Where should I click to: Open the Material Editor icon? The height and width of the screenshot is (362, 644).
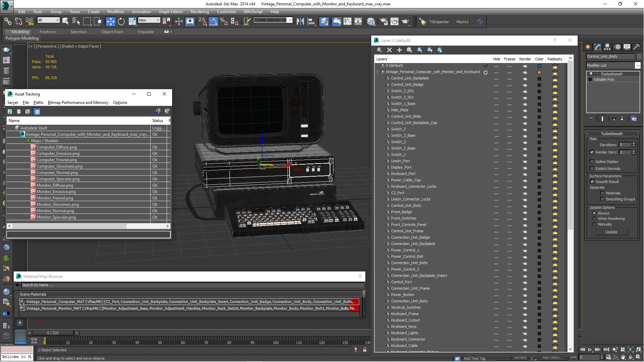click(x=371, y=21)
